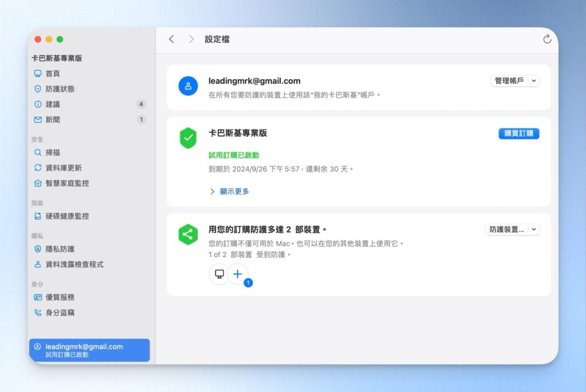Click the 優質服務 ID card icon

point(38,297)
